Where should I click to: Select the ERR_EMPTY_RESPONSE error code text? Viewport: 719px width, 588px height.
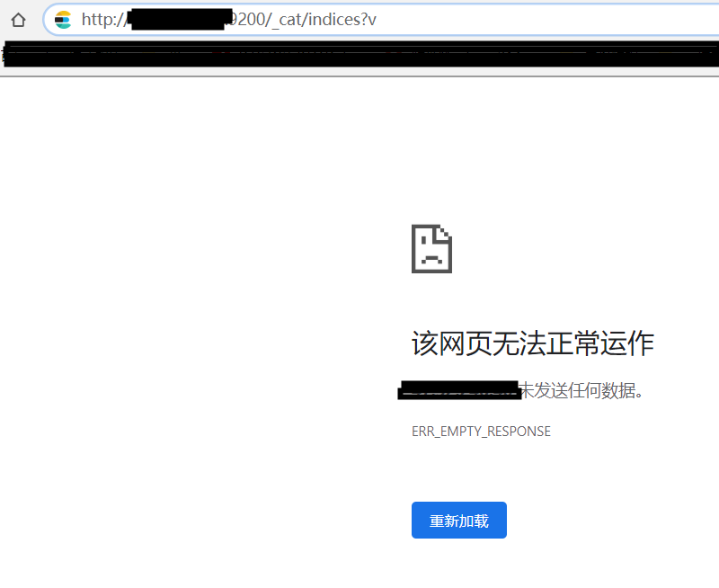click(x=481, y=432)
